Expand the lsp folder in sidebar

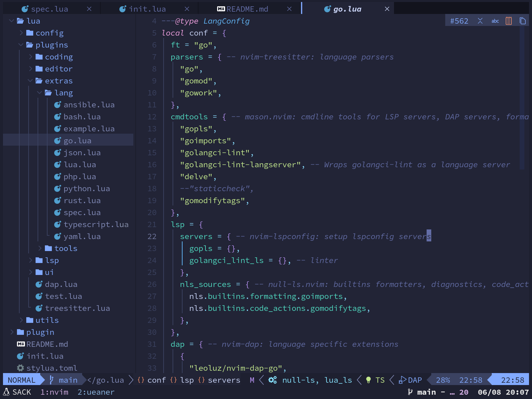click(31, 260)
